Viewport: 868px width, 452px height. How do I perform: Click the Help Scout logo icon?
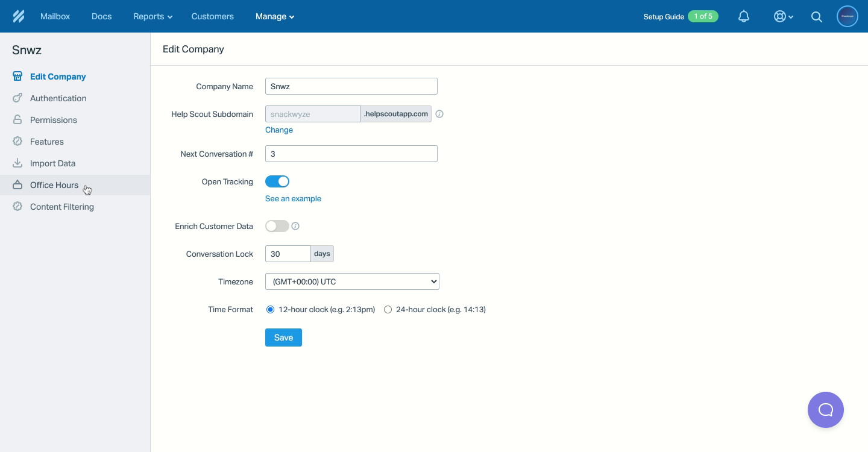[x=18, y=16]
